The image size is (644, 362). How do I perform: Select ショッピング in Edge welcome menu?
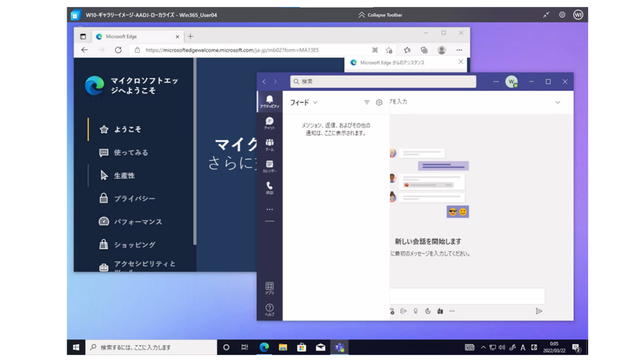pos(127,244)
